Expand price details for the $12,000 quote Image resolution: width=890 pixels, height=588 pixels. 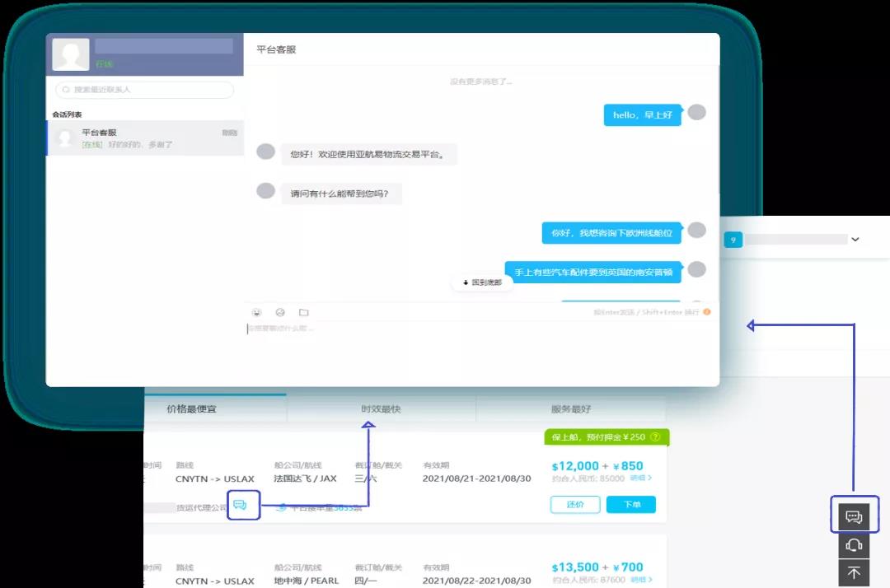point(641,478)
